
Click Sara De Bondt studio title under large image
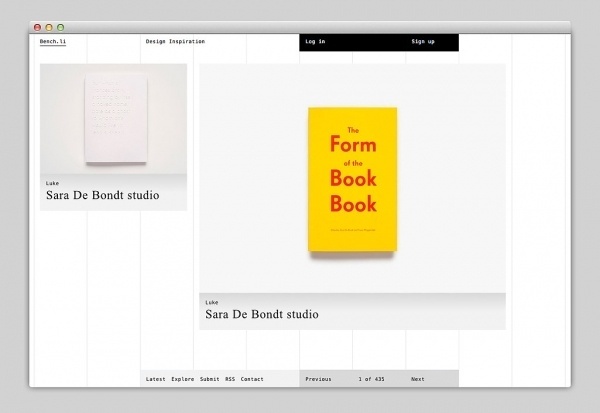point(262,314)
